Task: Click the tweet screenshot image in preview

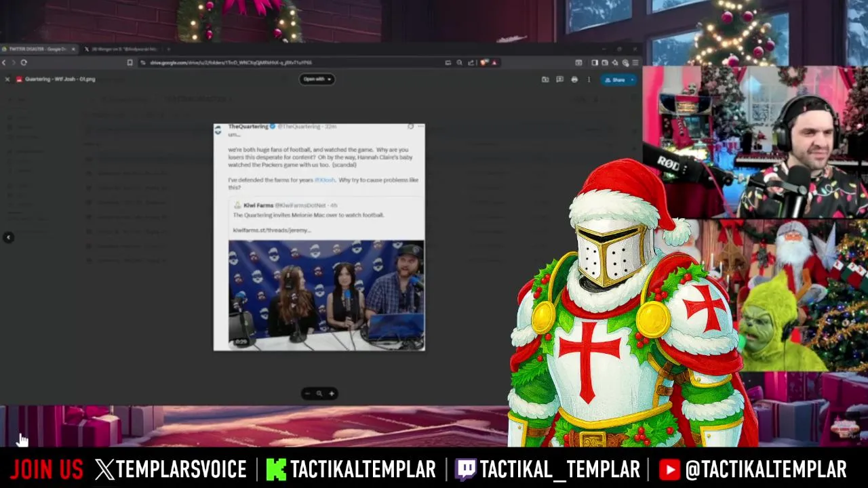Action: point(319,237)
